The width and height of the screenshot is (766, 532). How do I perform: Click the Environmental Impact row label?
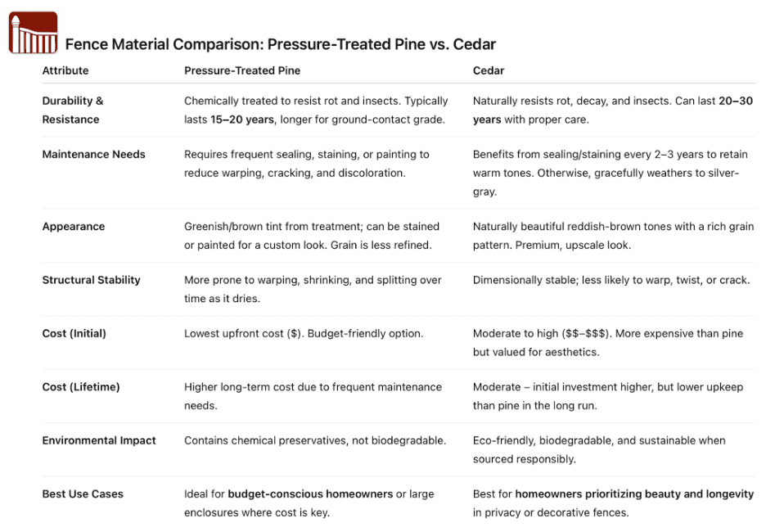pyautogui.click(x=99, y=440)
